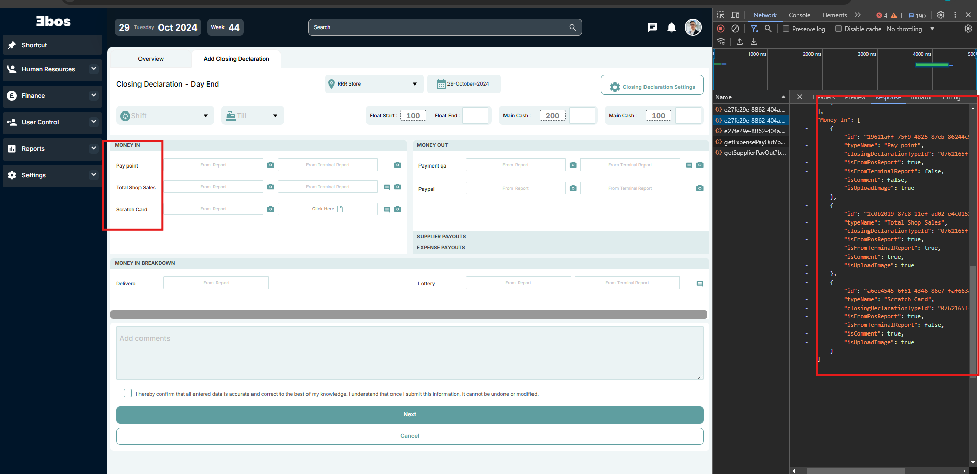
Task: Open the RRR Store dropdown
Action: click(374, 84)
